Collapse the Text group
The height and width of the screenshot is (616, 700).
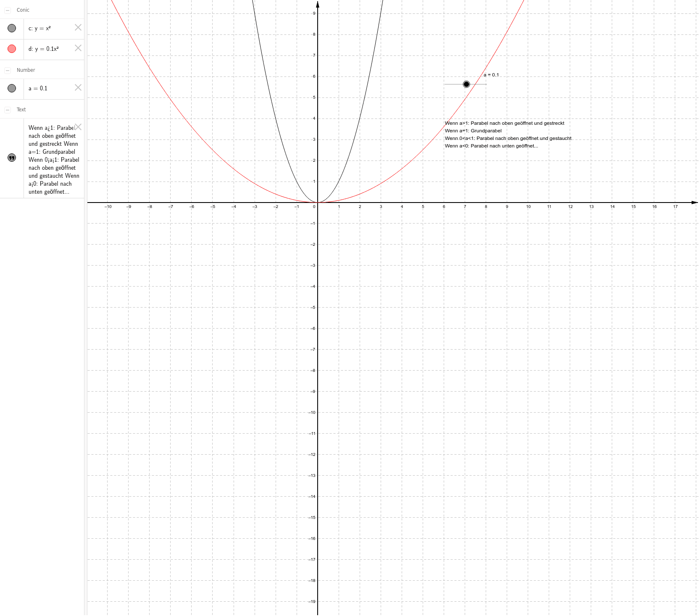(8, 110)
